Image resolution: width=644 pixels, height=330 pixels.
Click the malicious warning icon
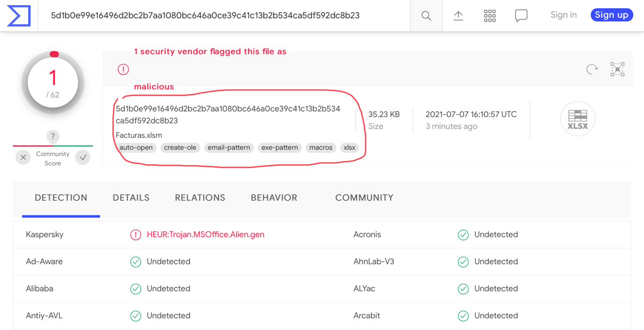coord(123,69)
